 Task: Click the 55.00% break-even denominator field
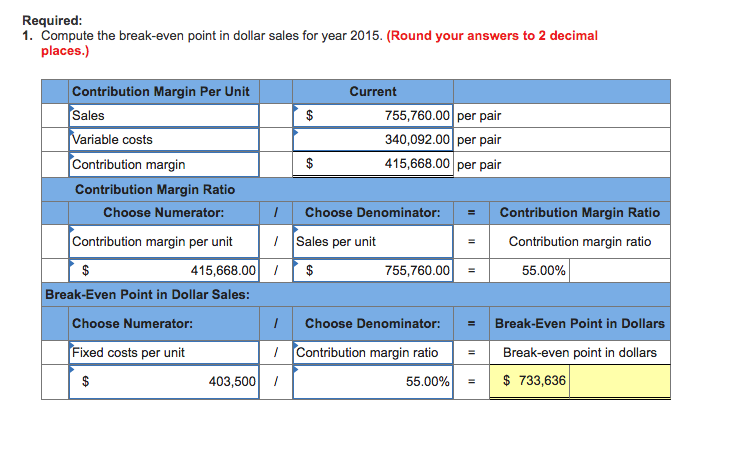coord(373,381)
